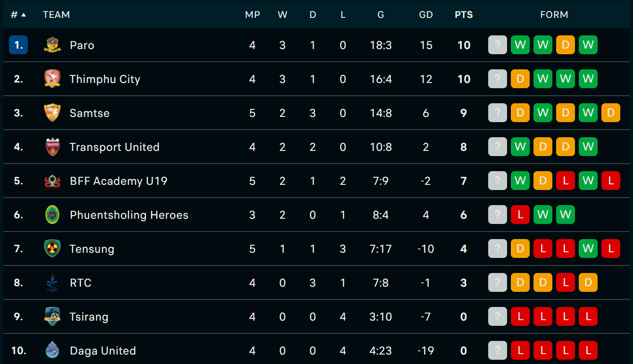This screenshot has height=364, width=633.
Task: Click the Daga United club logo
Action: pyautogui.click(x=52, y=351)
